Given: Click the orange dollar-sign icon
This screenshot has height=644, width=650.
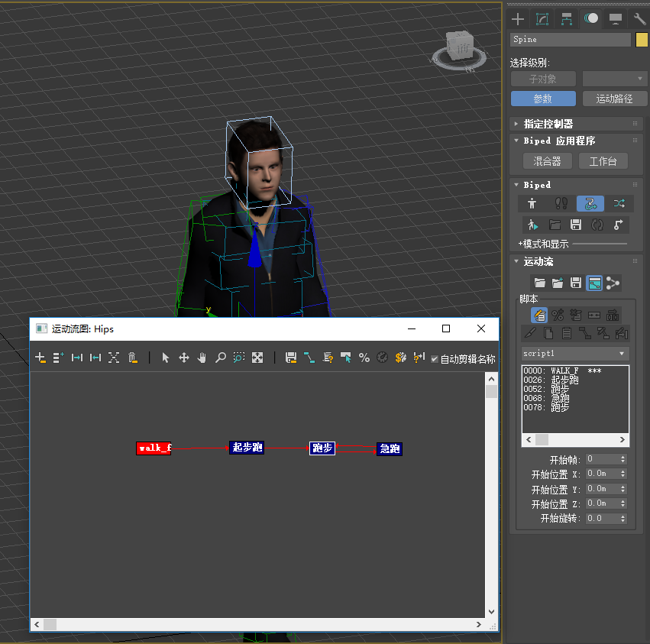Looking at the screenshot, I should click(x=401, y=358).
